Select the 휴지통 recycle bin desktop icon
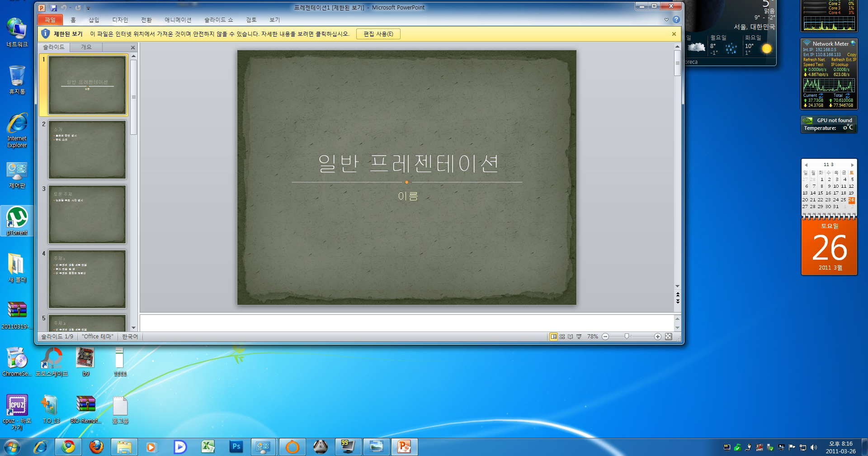Screen dimensions: 868x456 (x=17, y=80)
